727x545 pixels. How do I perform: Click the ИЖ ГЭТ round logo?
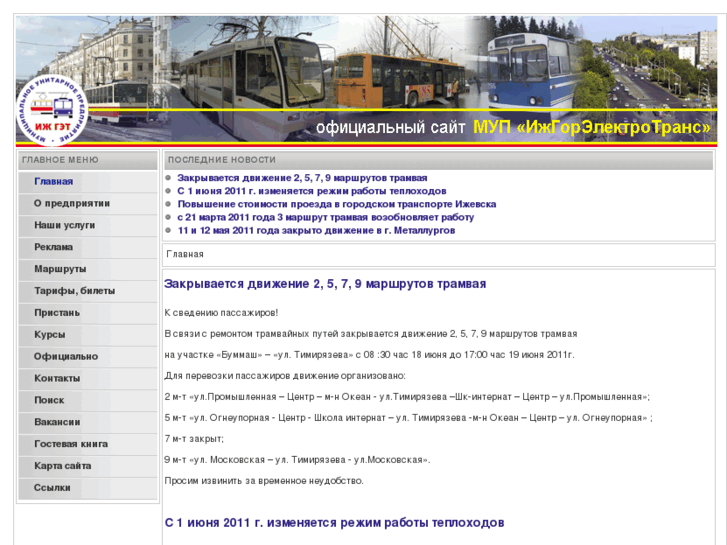pos(52,110)
